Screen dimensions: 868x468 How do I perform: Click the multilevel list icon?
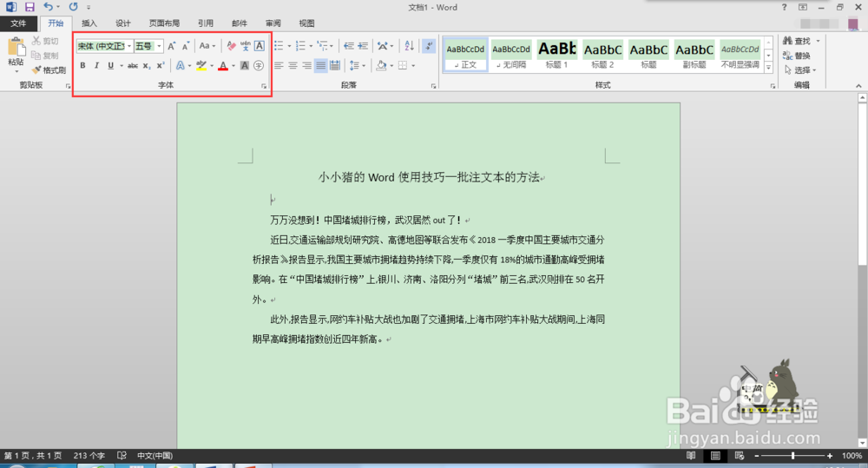pos(322,46)
